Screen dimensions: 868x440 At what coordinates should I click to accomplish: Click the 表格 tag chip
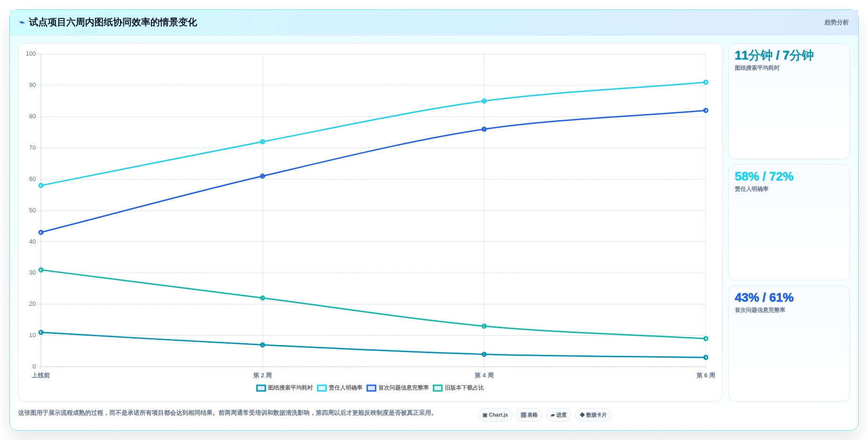click(x=529, y=415)
